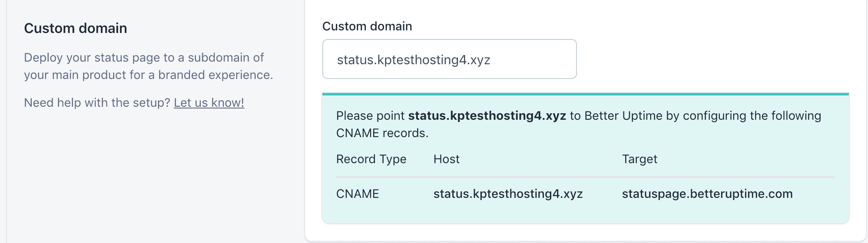Select the 'Custom domain' field label
This screenshot has height=243, width=868.
[367, 26]
